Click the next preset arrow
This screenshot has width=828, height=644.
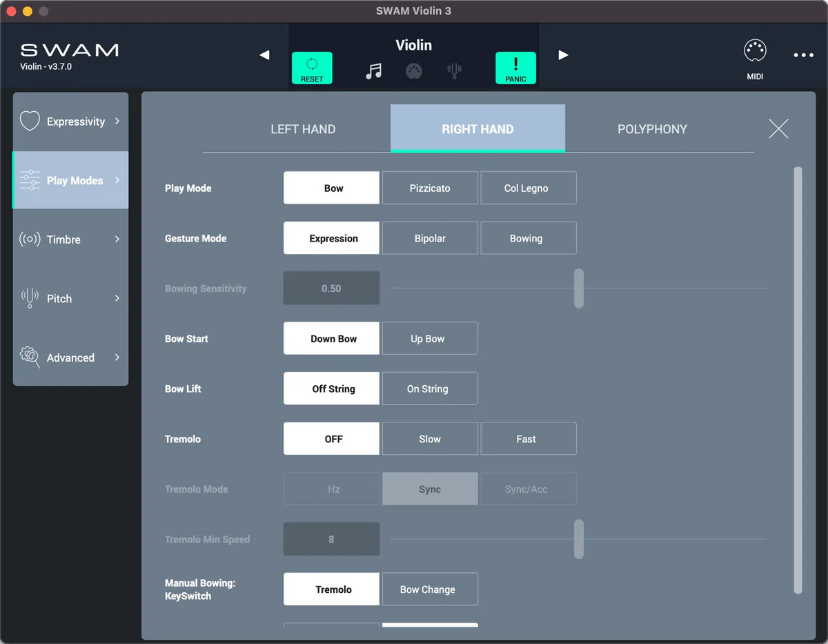tap(564, 55)
